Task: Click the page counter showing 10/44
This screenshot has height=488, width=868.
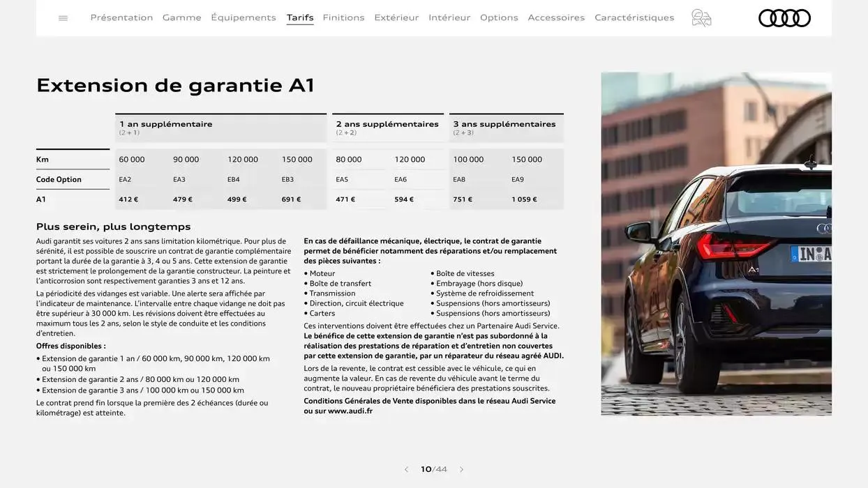Action: click(433, 469)
